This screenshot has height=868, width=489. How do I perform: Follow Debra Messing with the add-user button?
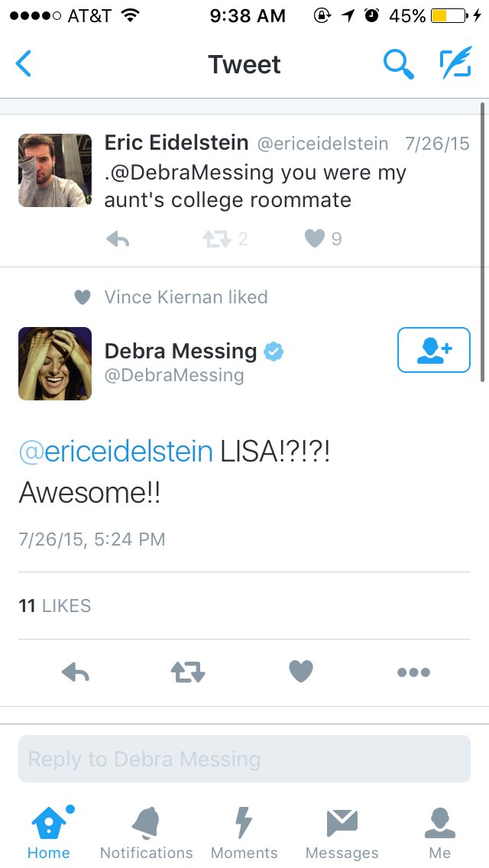(433, 350)
